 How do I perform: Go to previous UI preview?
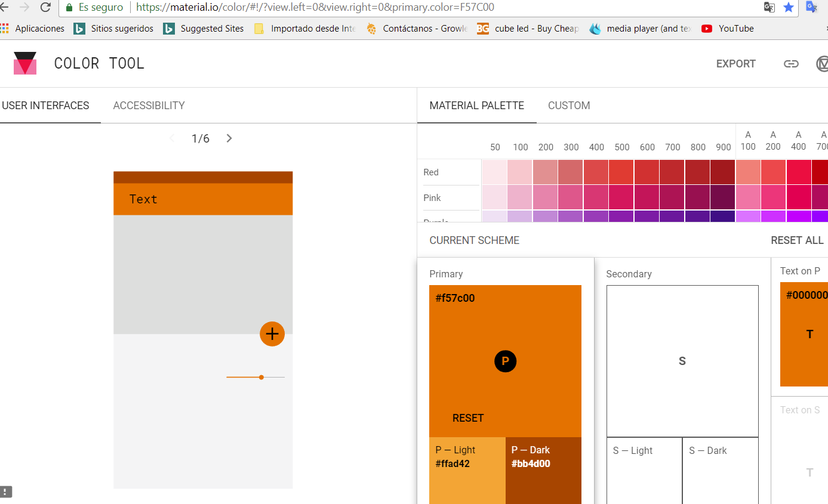tap(172, 138)
